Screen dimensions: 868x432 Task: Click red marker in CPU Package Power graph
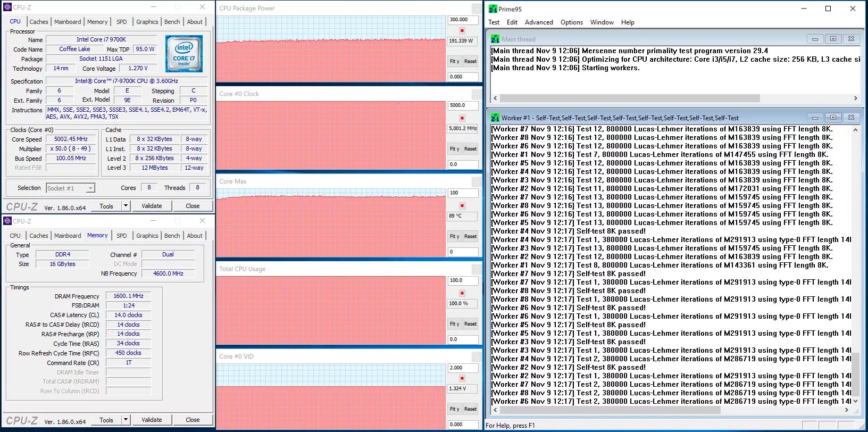[x=462, y=31]
